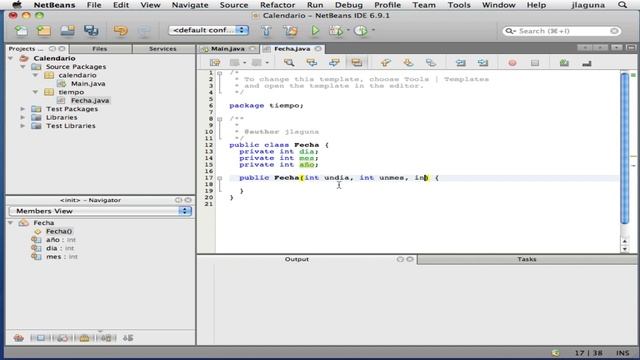Click the New File toolbar icon

pyautogui.click(x=21, y=31)
